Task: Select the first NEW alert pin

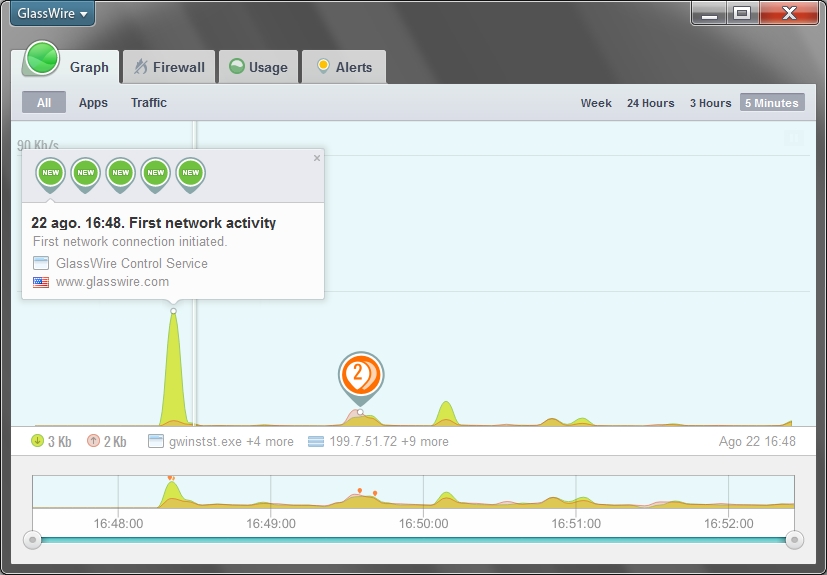Action: point(51,175)
